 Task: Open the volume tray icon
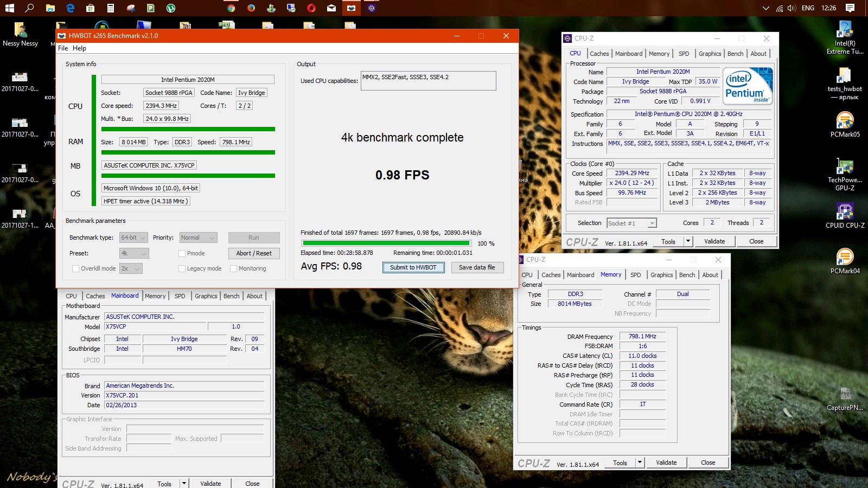[x=792, y=8]
